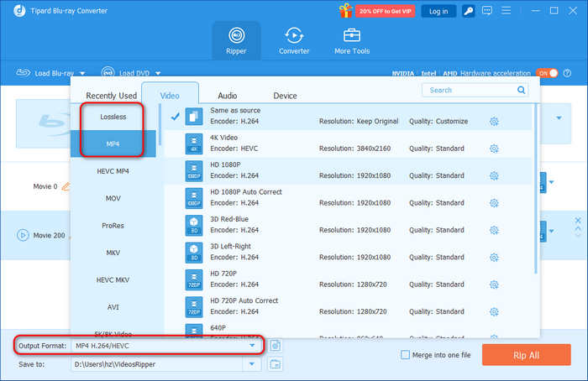Screen dimensions: 588x381
Task: Select MKV format category
Action: click(x=113, y=253)
